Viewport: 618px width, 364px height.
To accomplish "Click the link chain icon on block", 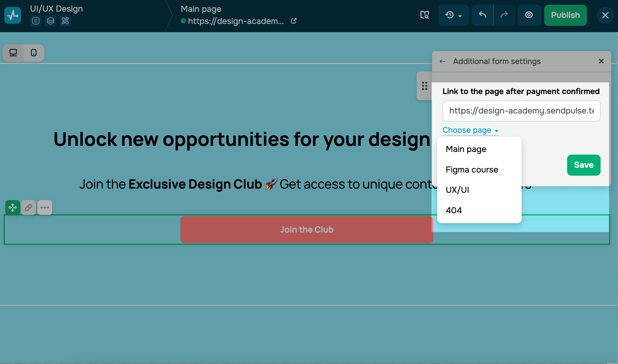I will tap(28, 208).
